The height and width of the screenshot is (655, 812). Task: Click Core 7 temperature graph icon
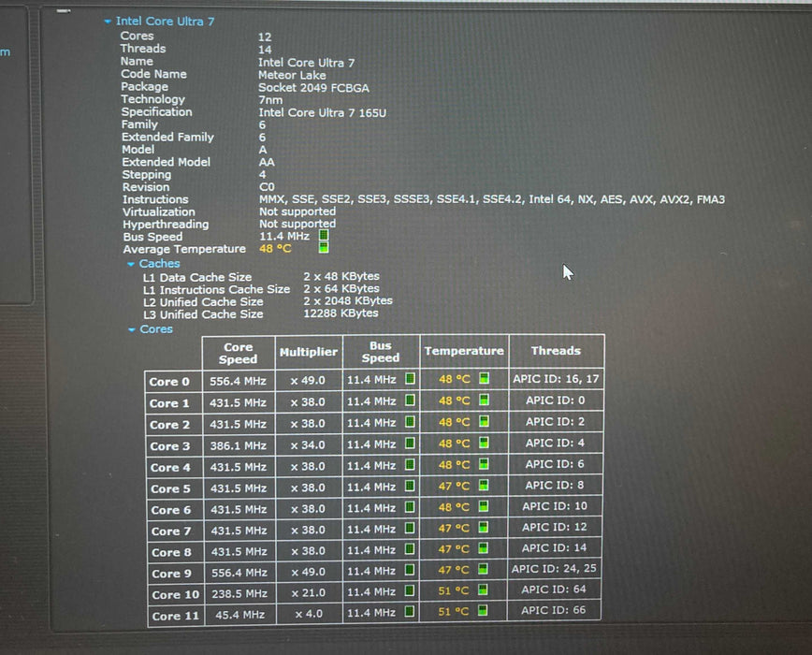483,528
